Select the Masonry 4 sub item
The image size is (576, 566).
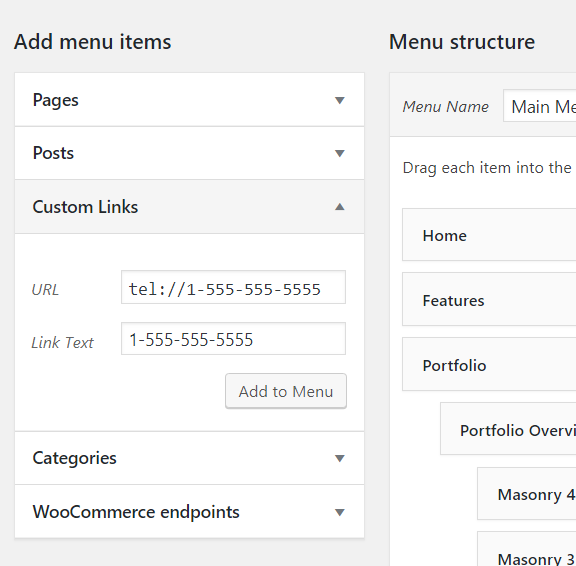[x=527, y=494]
